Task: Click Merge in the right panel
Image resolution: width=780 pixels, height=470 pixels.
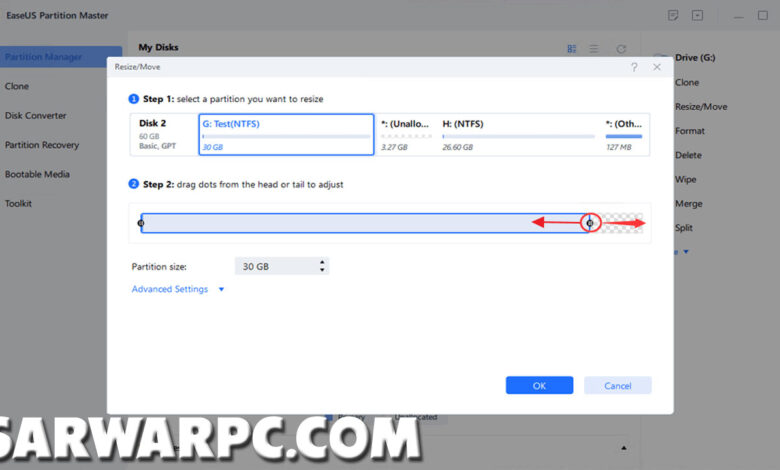Action: coord(688,204)
